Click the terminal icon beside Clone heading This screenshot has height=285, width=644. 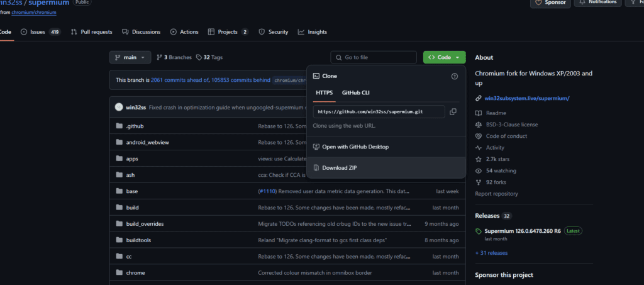[316, 76]
